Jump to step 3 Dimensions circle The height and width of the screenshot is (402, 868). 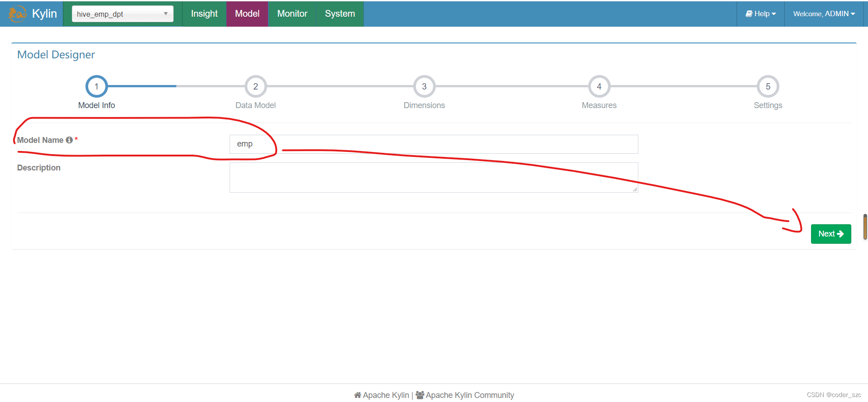(424, 86)
